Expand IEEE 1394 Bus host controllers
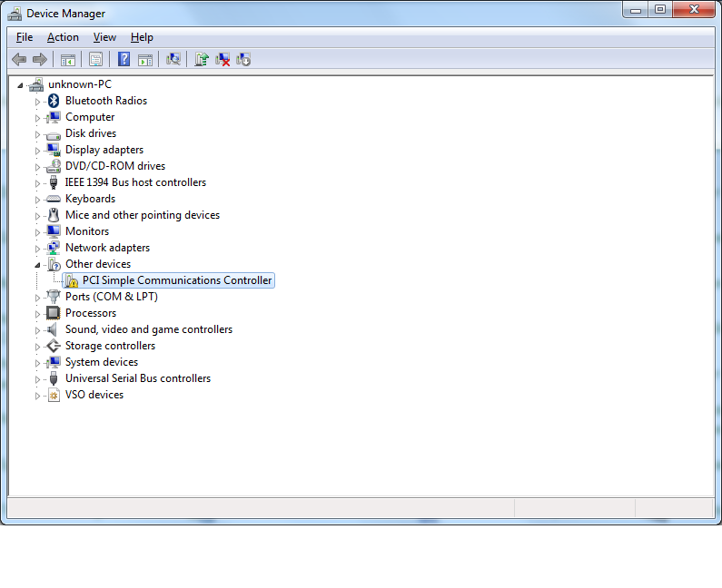The image size is (722, 588). (37, 183)
